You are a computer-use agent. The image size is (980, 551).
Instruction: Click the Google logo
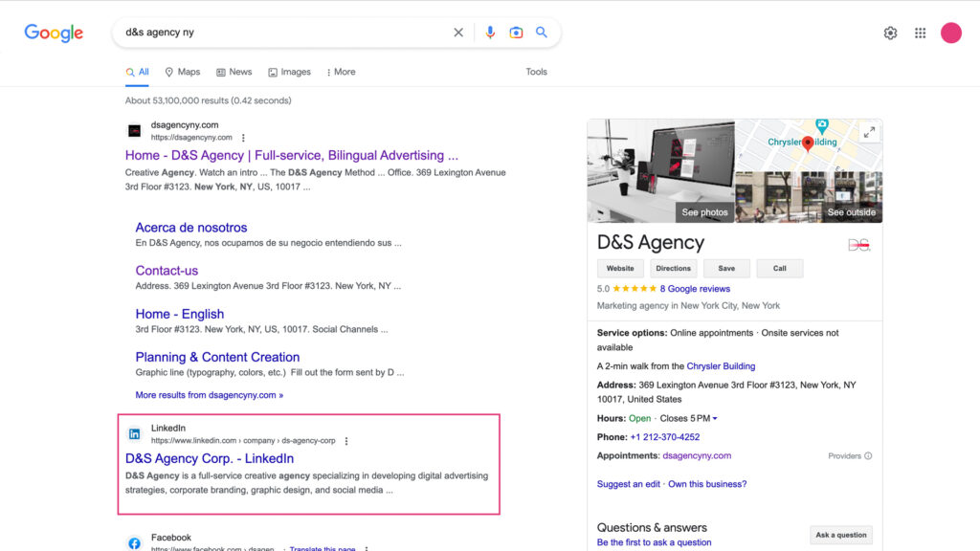click(x=54, y=33)
